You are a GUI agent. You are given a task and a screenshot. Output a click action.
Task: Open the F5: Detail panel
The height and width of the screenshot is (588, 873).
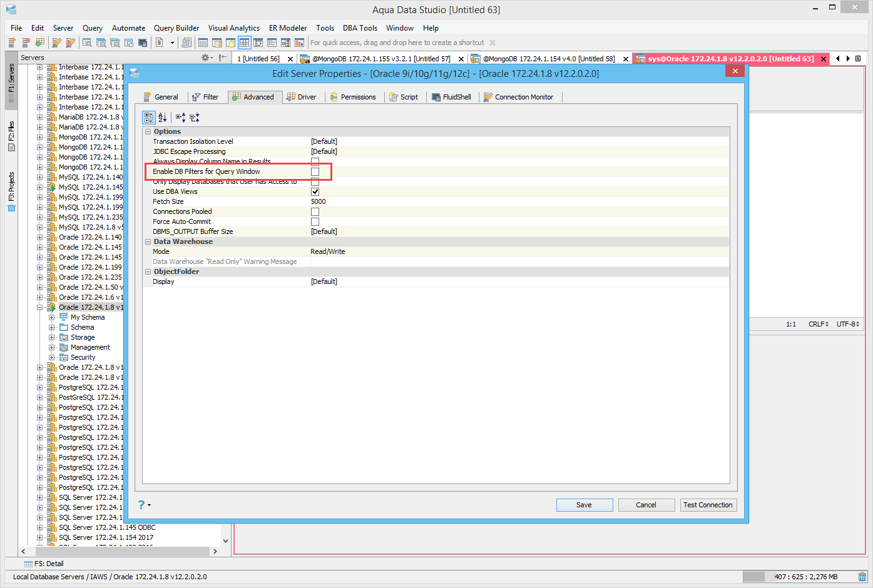coord(44,564)
